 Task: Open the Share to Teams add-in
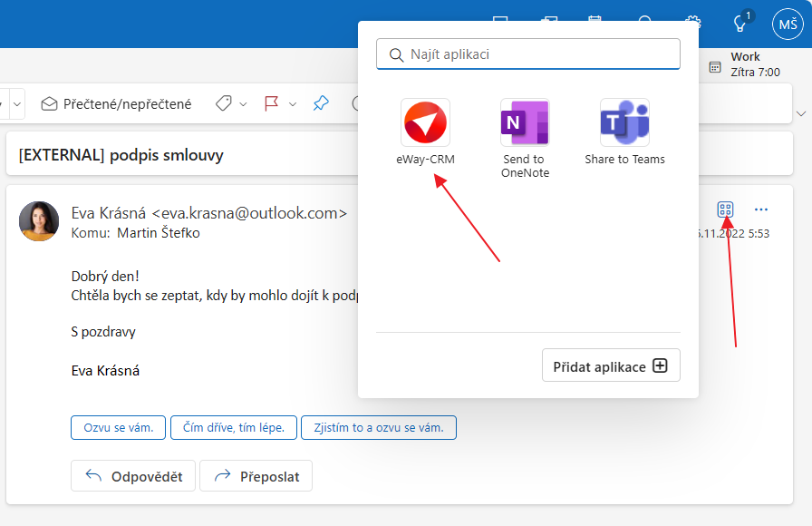point(624,132)
